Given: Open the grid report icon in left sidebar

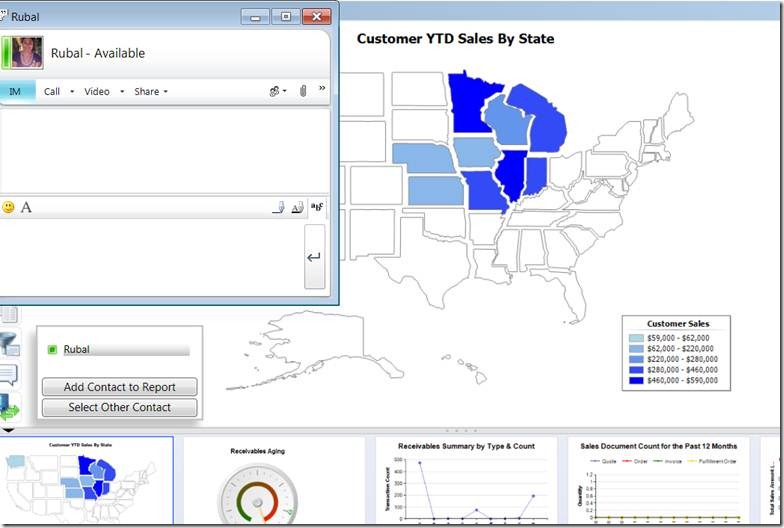Looking at the screenshot, I should point(9,314).
